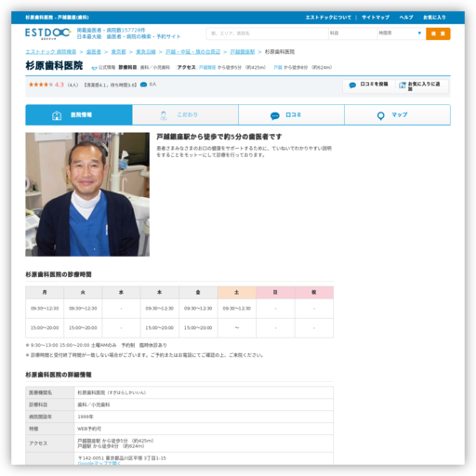Click the 杉原歯科医院の詳細情報 heading

click(x=59, y=375)
